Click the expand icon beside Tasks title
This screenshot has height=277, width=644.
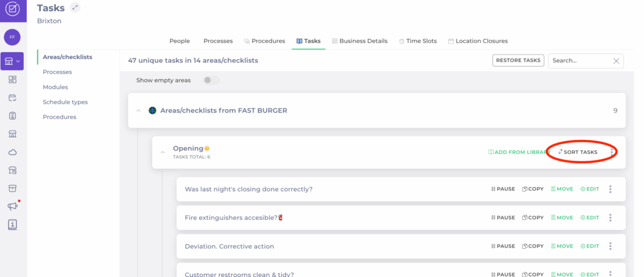pyautogui.click(x=75, y=8)
